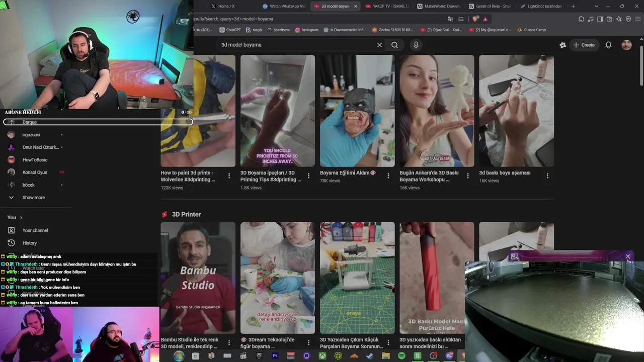Open Leo AI assistant in the toolbar
The image size is (644, 362).
619,19
